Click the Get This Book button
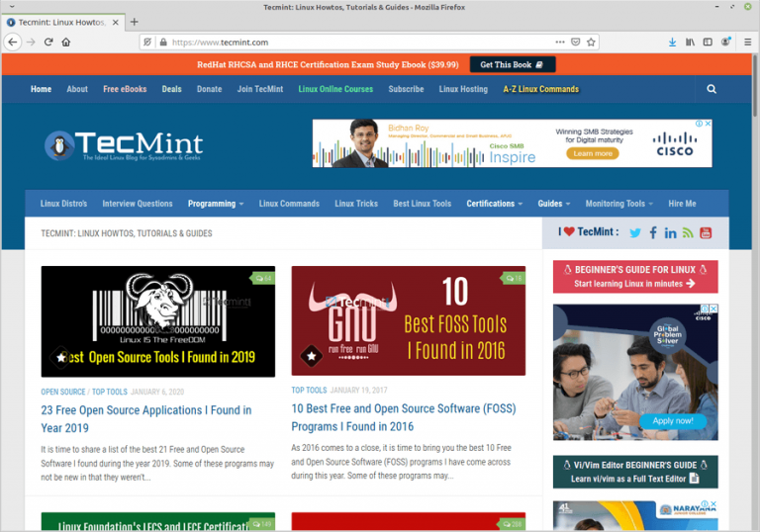This screenshot has width=760, height=532. point(513,64)
